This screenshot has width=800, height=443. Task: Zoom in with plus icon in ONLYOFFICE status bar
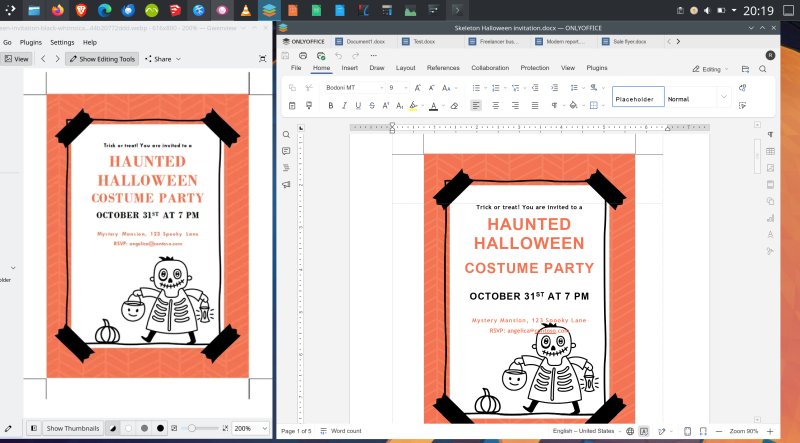click(770, 431)
